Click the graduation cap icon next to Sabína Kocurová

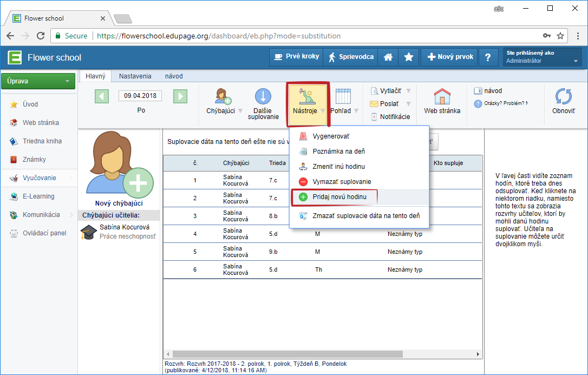pyautogui.click(x=89, y=232)
